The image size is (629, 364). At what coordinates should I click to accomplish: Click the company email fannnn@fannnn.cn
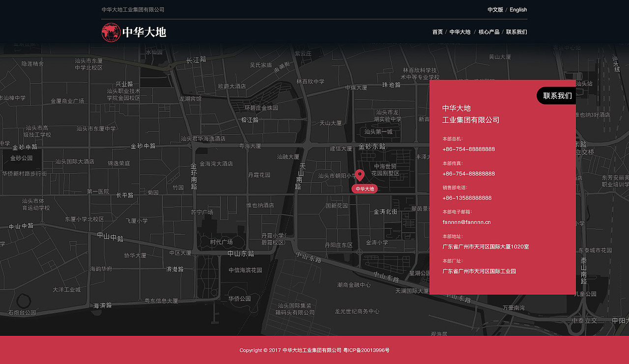pyautogui.click(x=466, y=222)
